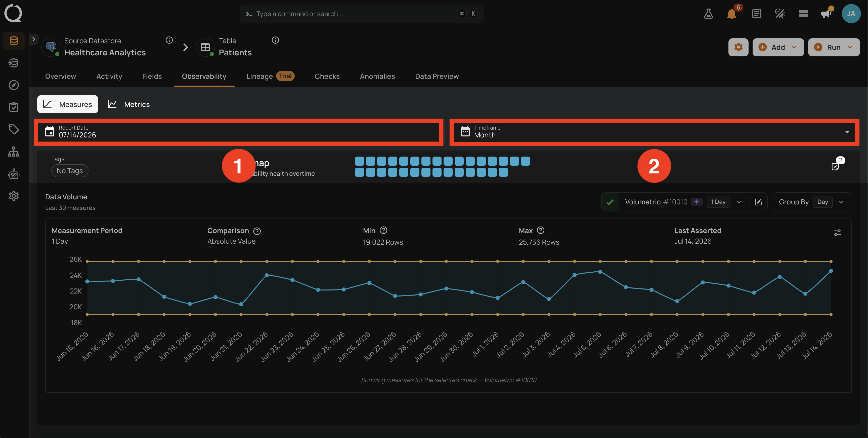Switch to the Fields tab
The height and width of the screenshot is (438, 868).
click(x=152, y=76)
